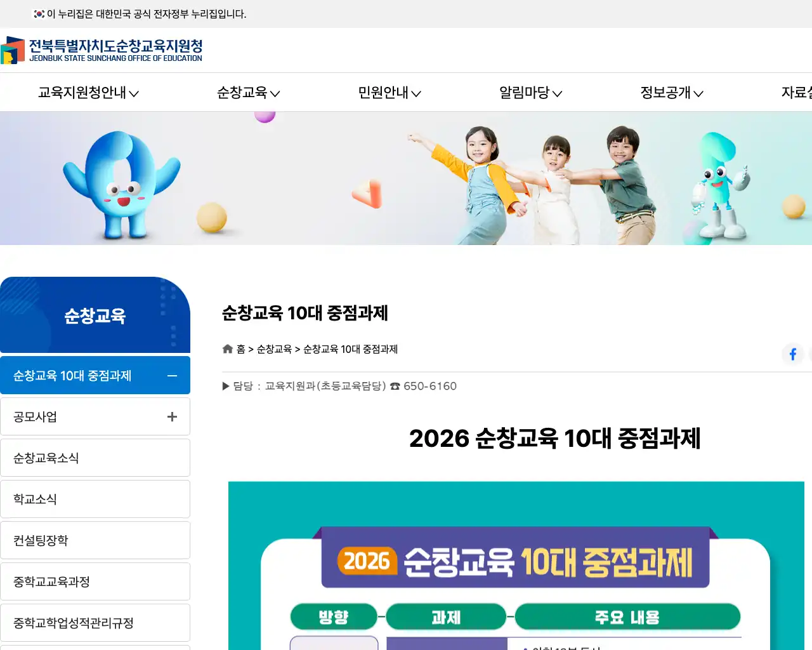
Task: Open 중학교교육과정 sidebar item
Action: 95,581
